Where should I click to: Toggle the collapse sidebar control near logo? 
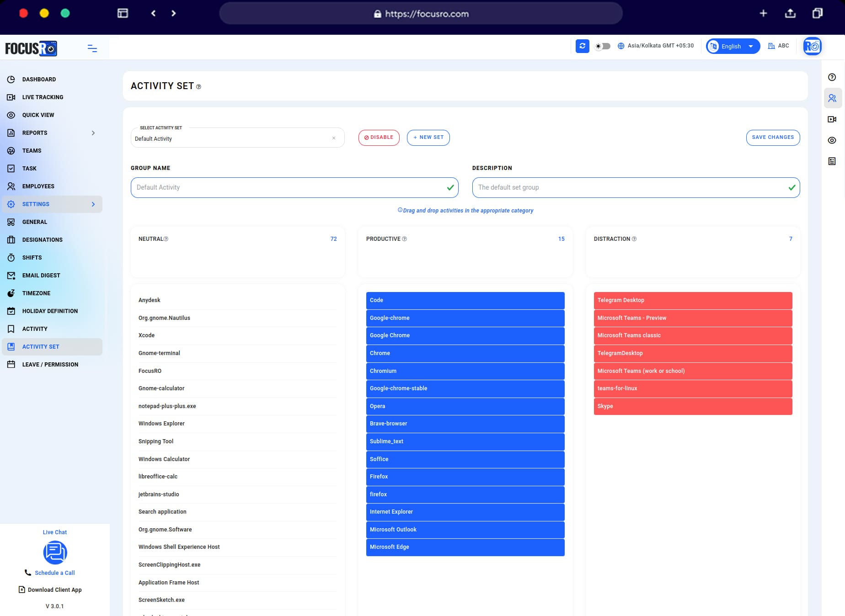coord(92,48)
